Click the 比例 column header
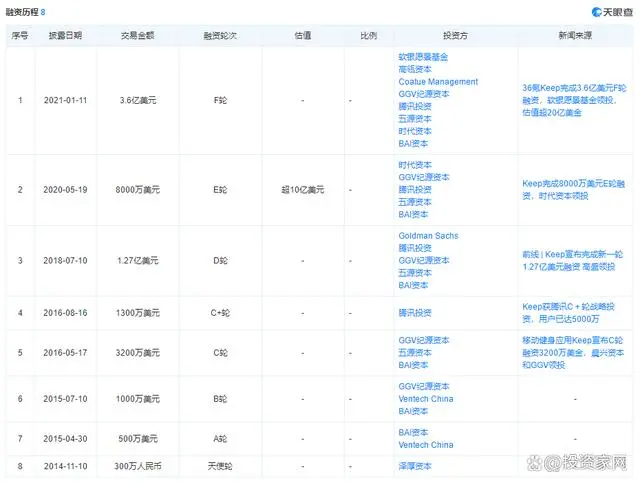 point(369,36)
